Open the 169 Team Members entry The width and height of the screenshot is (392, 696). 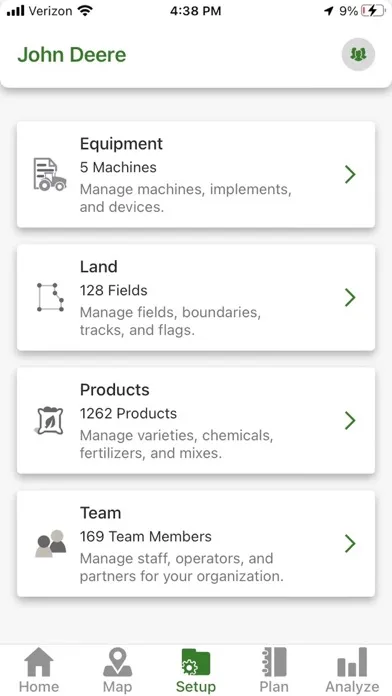click(196, 543)
